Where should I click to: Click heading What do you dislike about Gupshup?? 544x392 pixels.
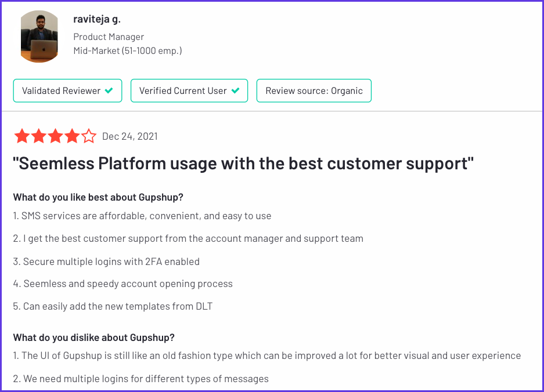93,337
